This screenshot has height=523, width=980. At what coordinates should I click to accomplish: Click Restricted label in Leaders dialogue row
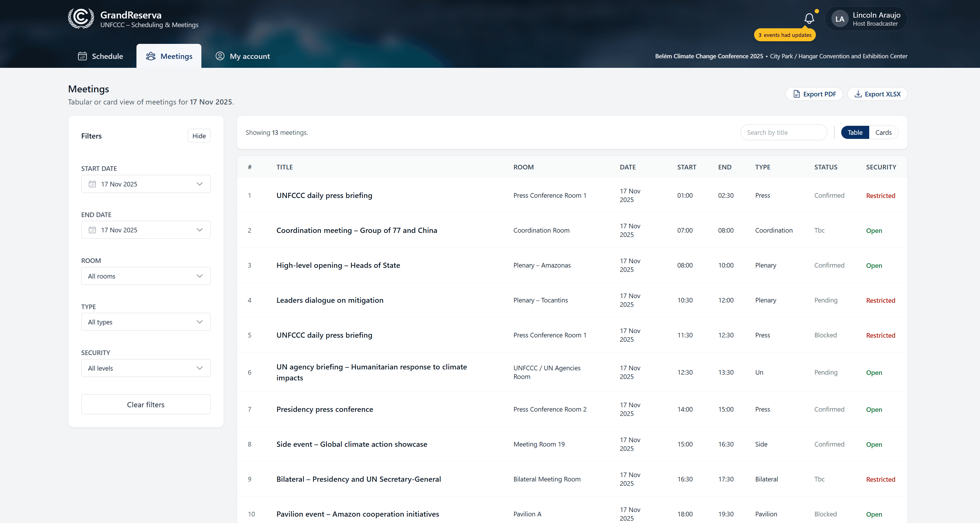coord(880,300)
